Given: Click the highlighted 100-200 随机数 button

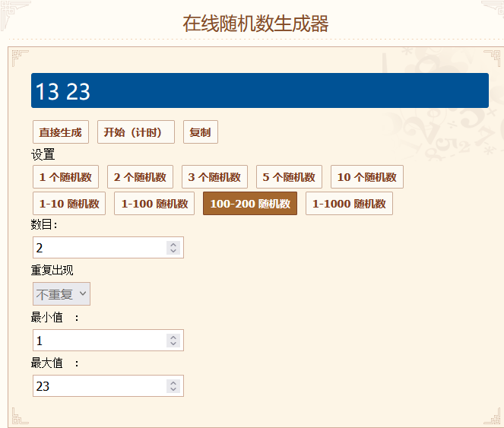Looking at the screenshot, I should [250, 203].
